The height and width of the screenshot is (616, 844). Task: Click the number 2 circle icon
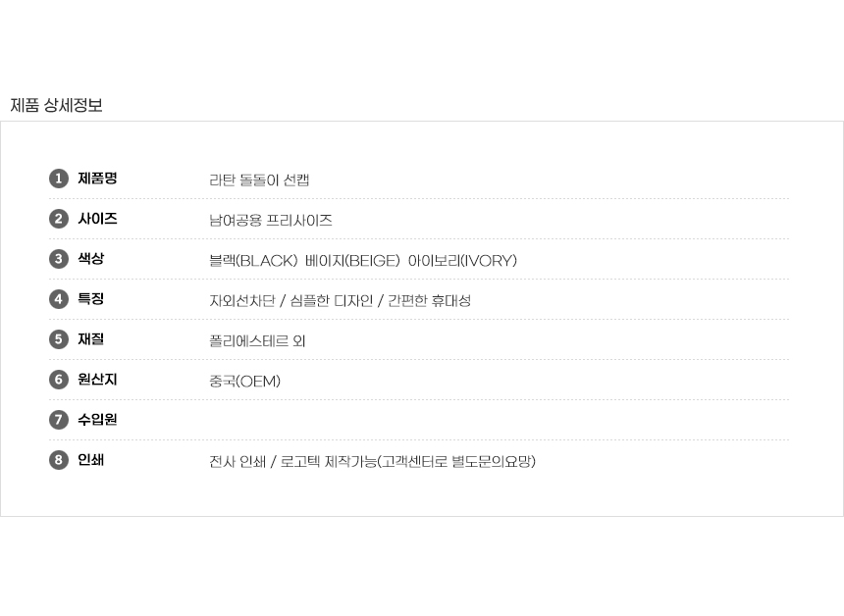pyautogui.click(x=59, y=219)
